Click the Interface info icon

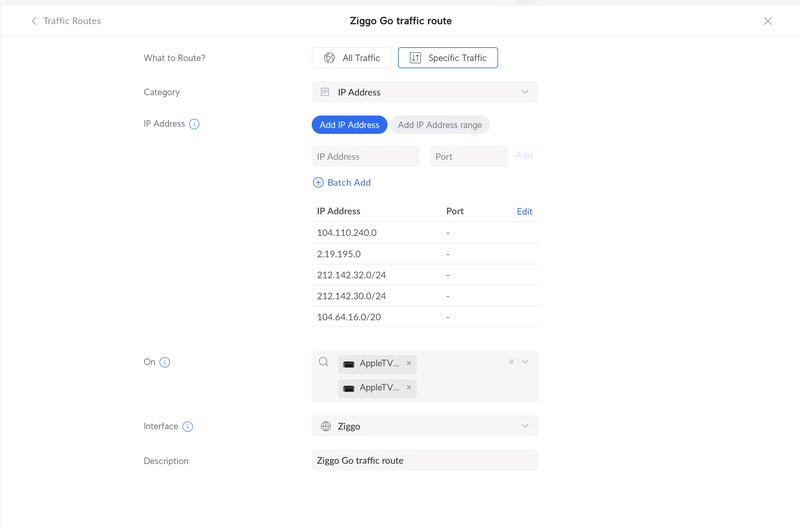pyautogui.click(x=187, y=426)
